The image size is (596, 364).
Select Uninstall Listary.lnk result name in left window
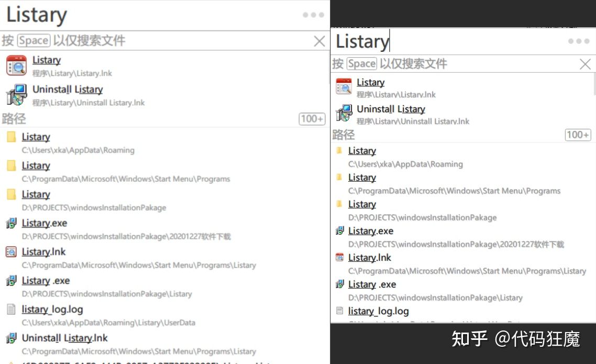point(64,338)
